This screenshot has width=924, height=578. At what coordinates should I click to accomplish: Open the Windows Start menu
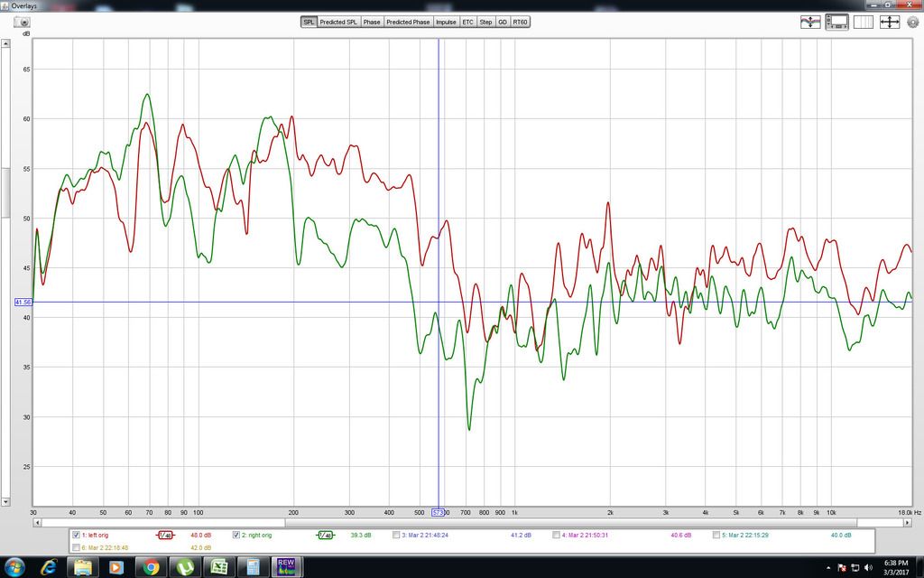14,567
